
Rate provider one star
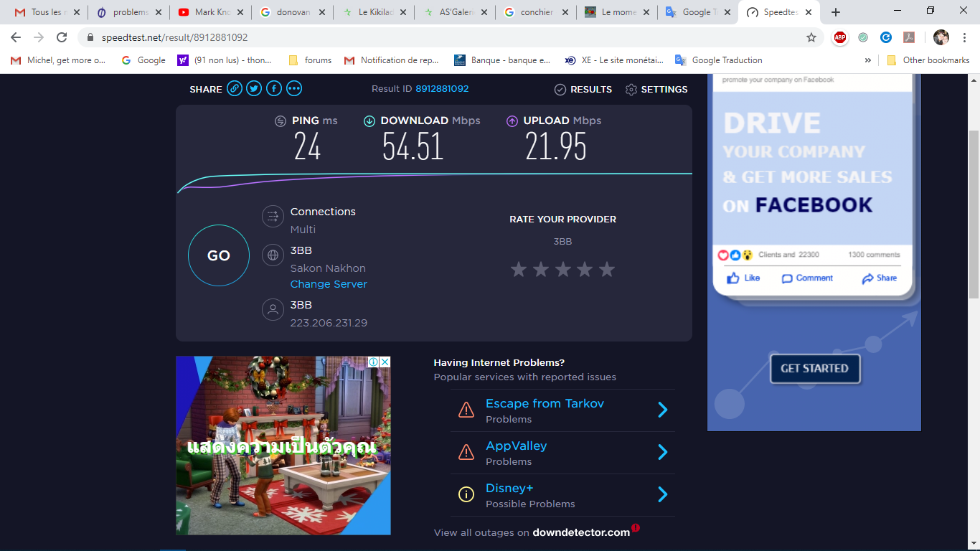[x=519, y=269]
